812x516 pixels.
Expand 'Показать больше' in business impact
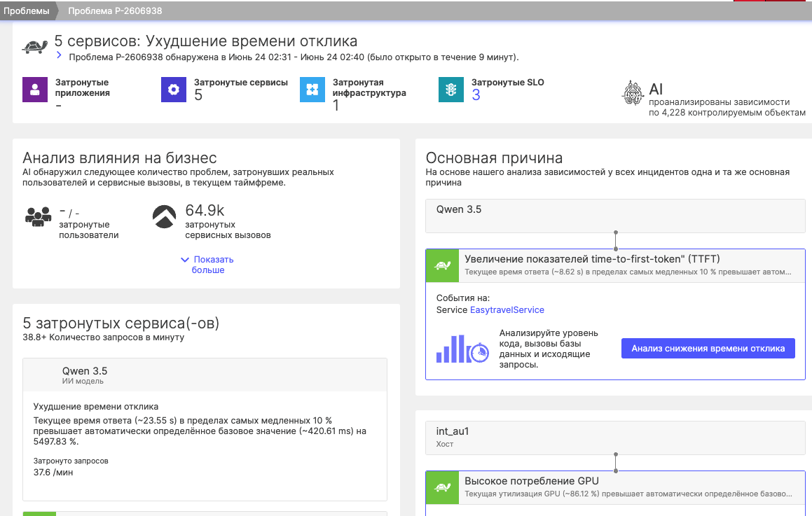coord(207,265)
